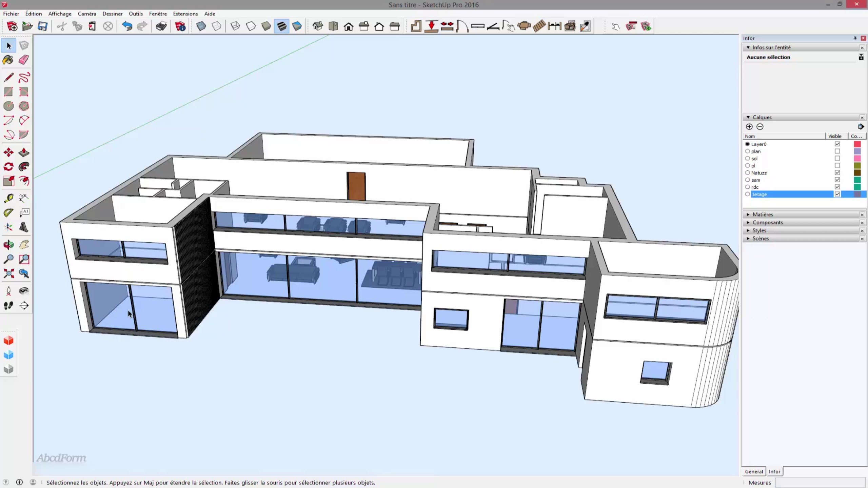
Task: Activate the Move tool
Action: coord(8,152)
